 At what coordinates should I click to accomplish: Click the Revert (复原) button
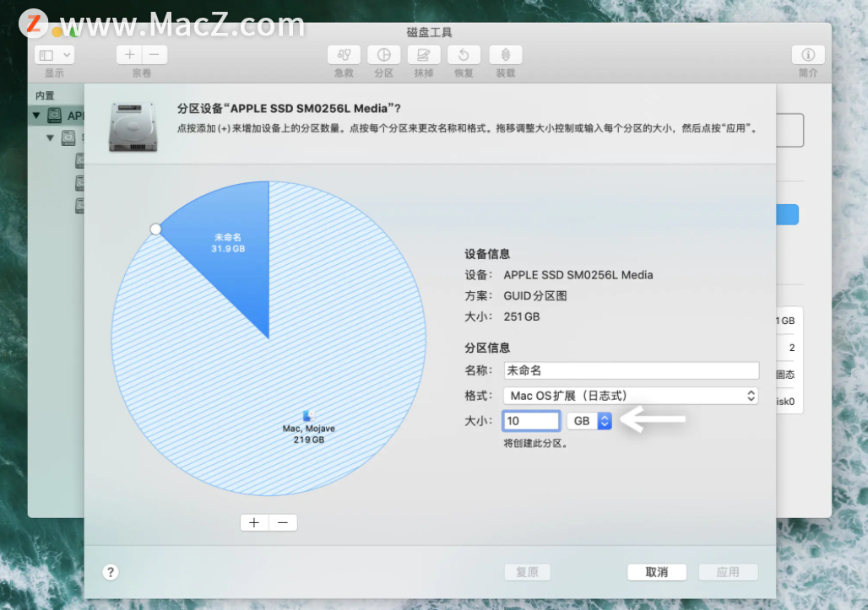(x=527, y=572)
